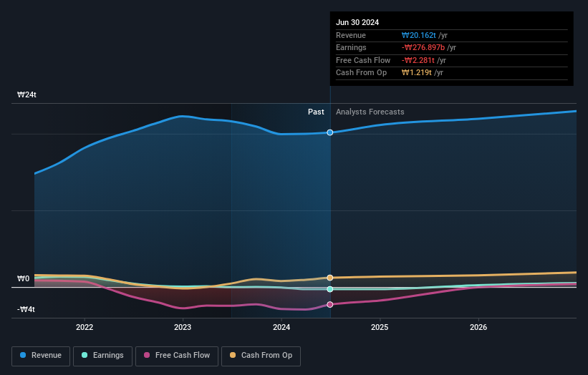Click the Jun 30 2024 tooltip date
588x375 pixels.
(357, 22)
